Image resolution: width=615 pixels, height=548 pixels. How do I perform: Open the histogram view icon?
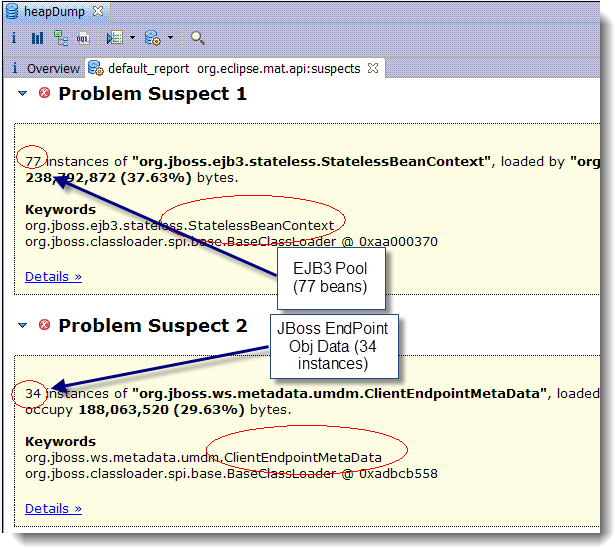(x=37, y=38)
